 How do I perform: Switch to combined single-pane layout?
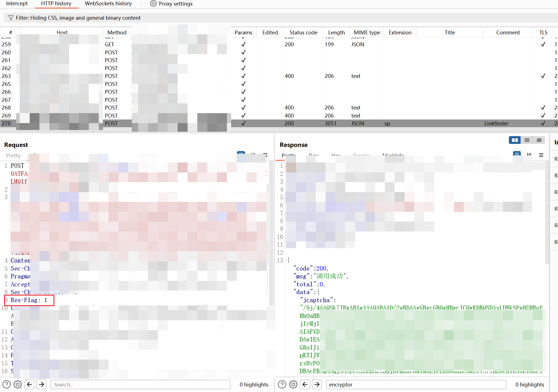coord(539,140)
